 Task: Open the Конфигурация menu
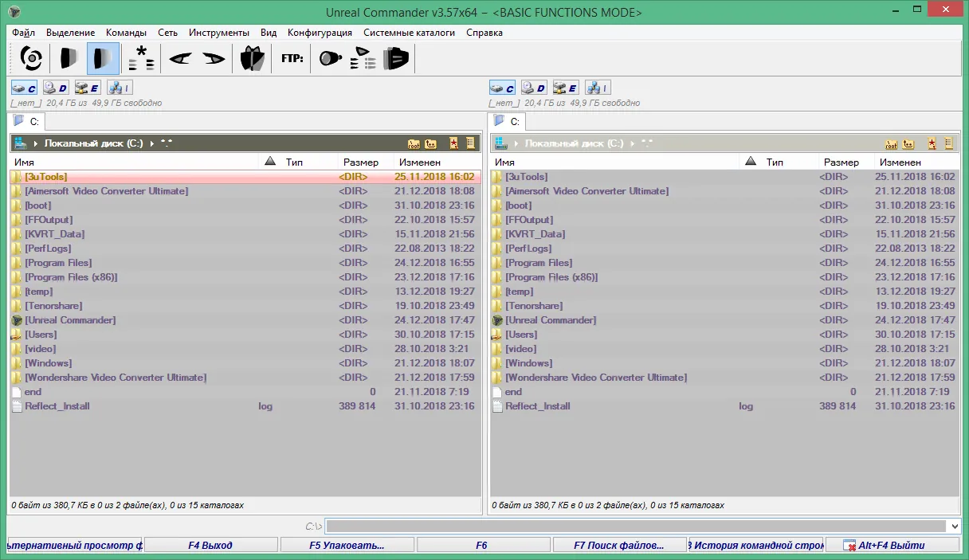point(320,33)
